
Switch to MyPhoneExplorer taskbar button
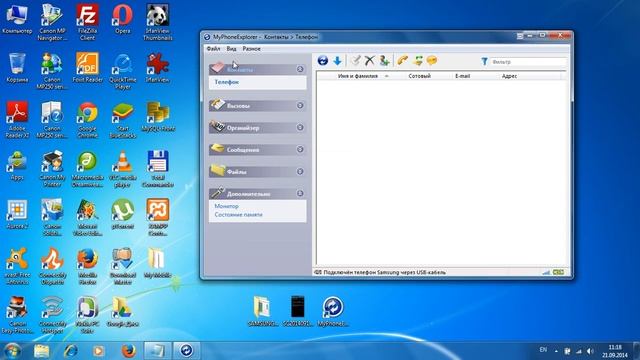pyautogui.click(x=186, y=351)
